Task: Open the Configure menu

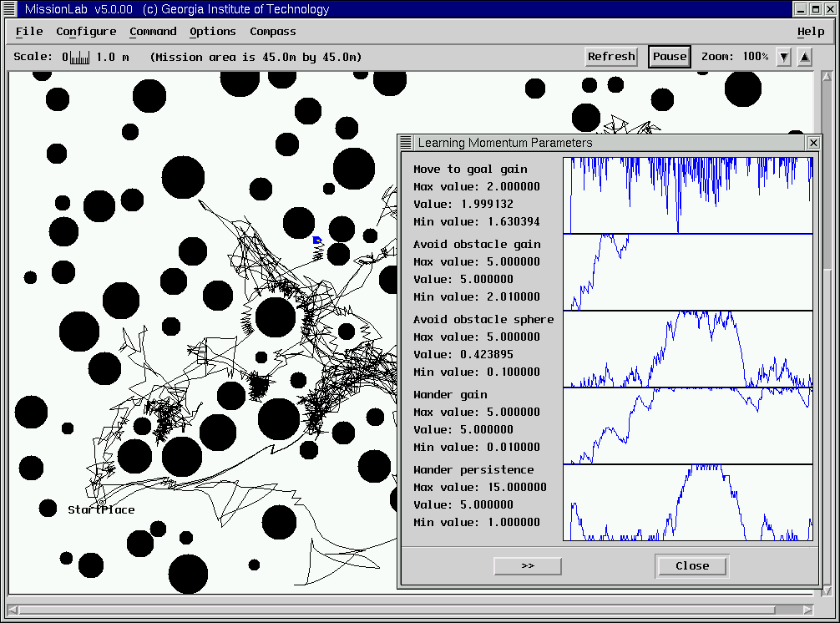Action: [86, 32]
